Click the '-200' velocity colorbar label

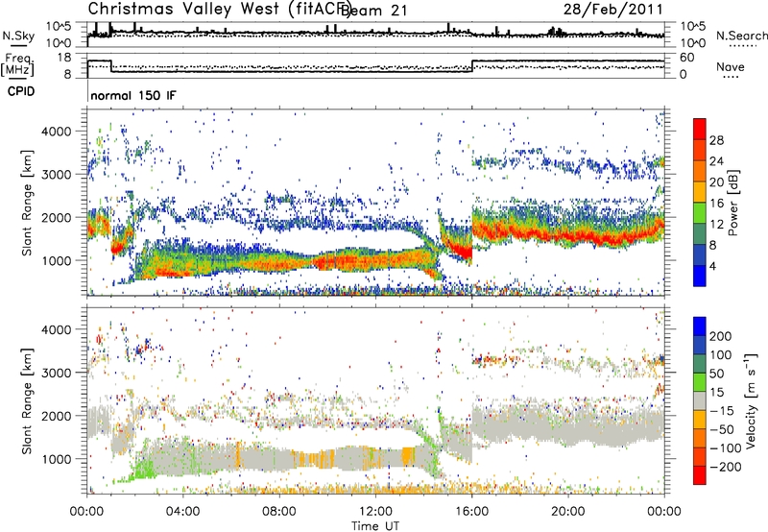coord(725,468)
